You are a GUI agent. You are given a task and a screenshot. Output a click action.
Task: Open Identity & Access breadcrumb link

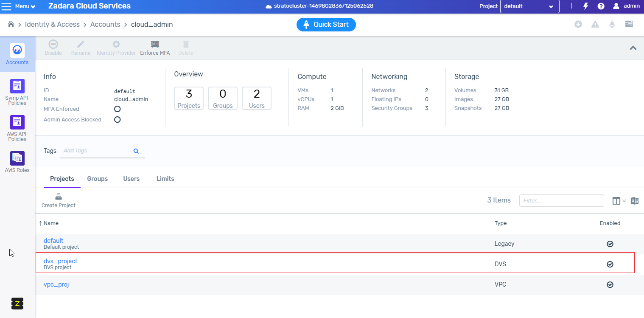click(x=52, y=25)
